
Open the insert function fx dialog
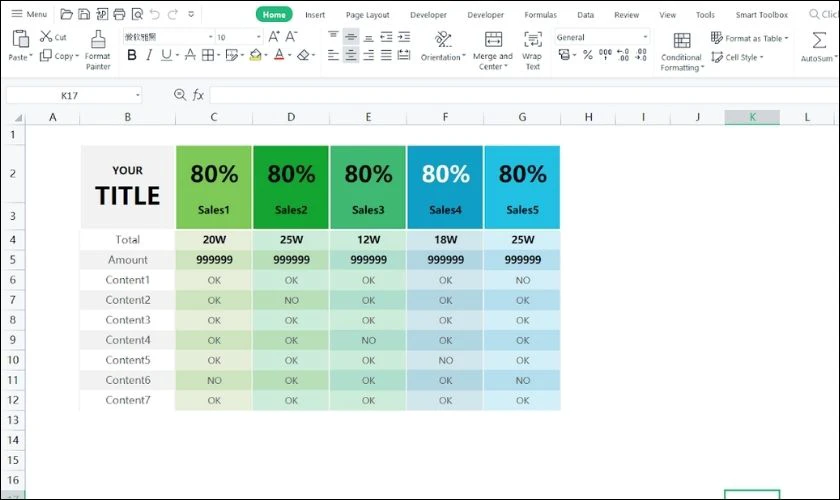pos(198,95)
